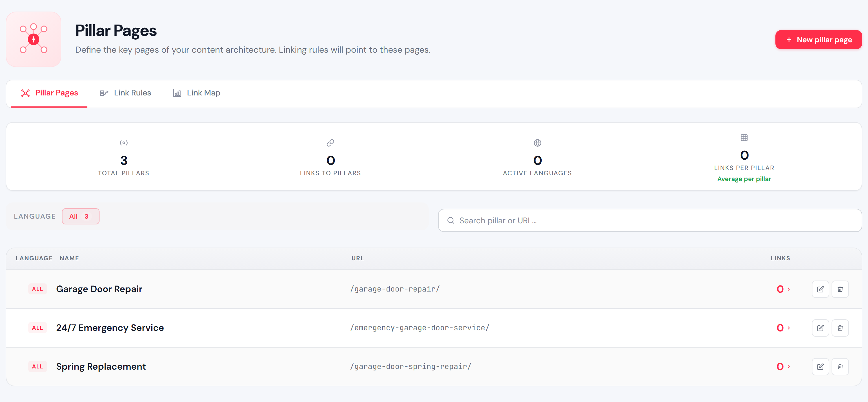Click the NAME column header
The height and width of the screenshot is (402, 868).
tap(69, 258)
